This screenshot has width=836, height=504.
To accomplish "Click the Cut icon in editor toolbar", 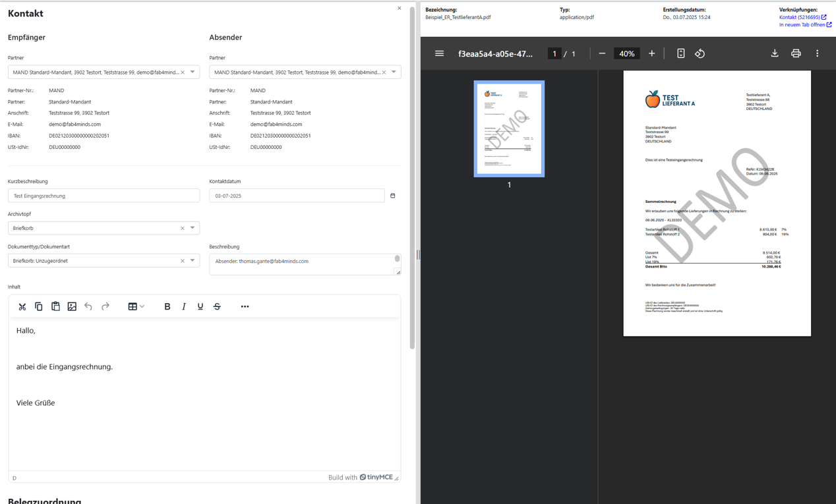I will coord(22,306).
